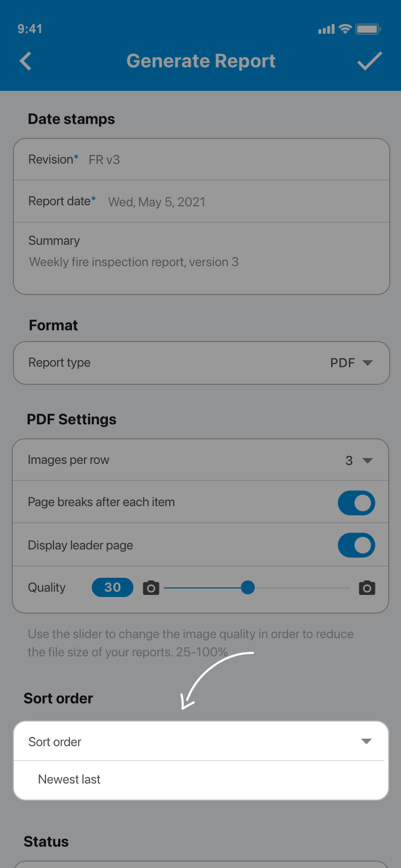
Task: Tap the quality value 30 badge
Action: [x=112, y=587]
